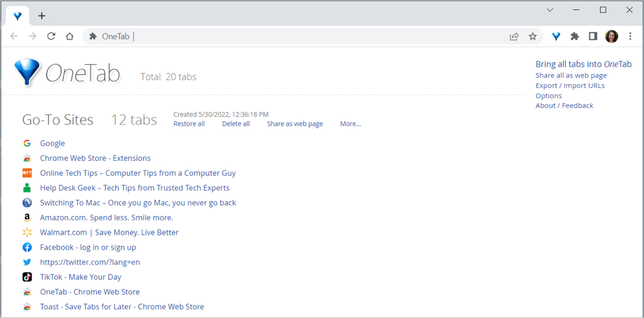Delete all tabs in the Go-To Sites group

[x=236, y=124]
